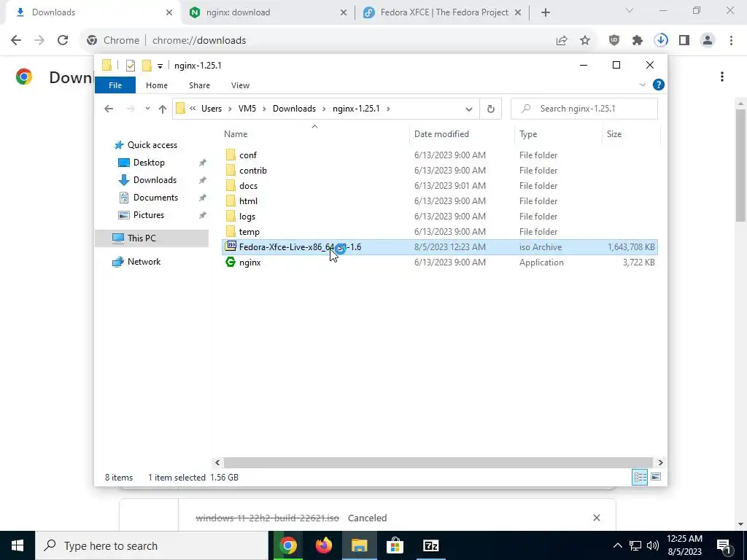Bookmark this page with star icon

point(585,41)
